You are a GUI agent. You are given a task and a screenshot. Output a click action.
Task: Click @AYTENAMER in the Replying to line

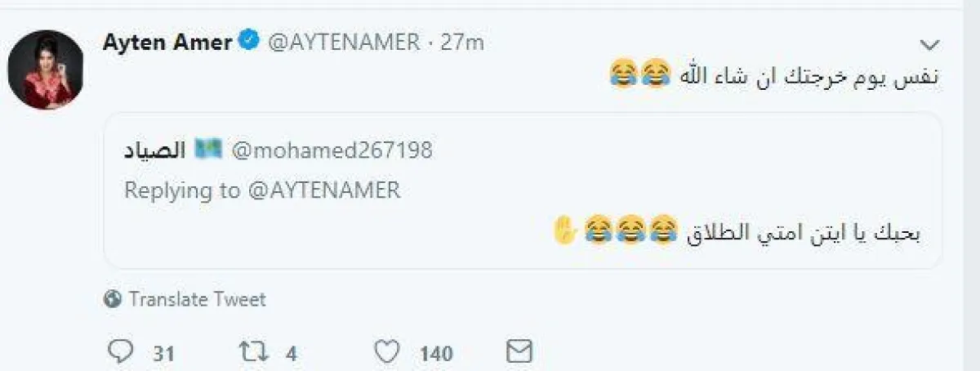tap(324, 190)
